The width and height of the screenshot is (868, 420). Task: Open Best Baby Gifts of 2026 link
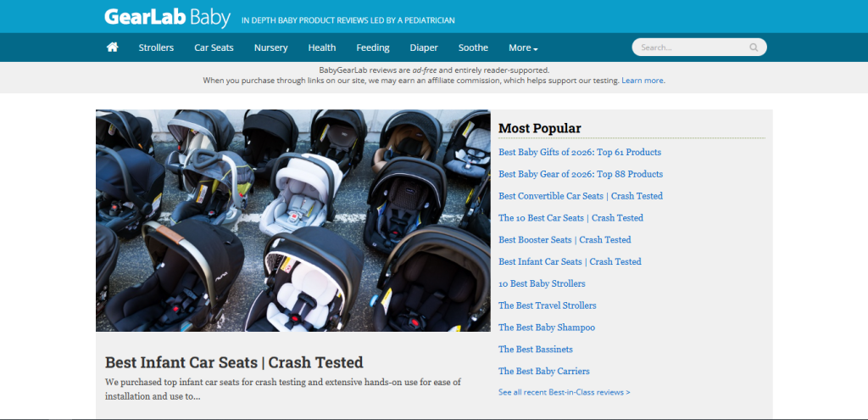coord(580,153)
